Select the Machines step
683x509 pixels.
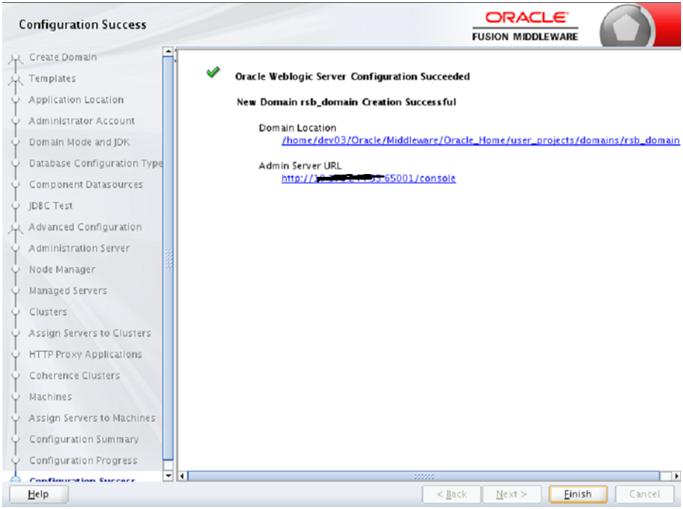(51, 397)
